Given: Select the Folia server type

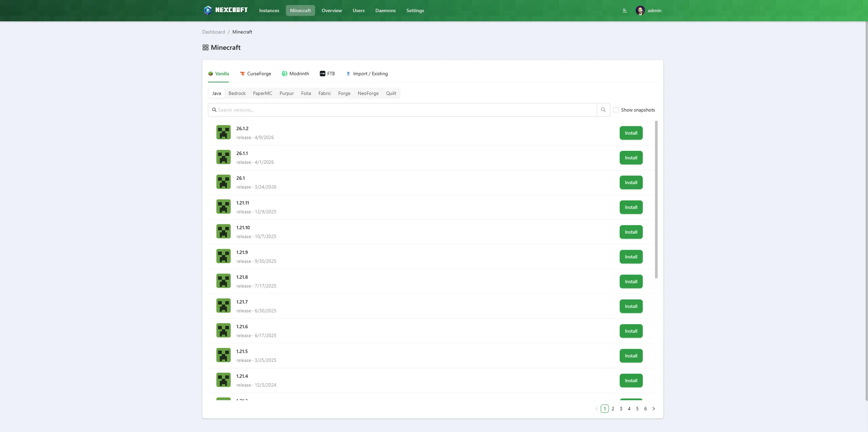Looking at the screenshot, I should coord(306,94).
